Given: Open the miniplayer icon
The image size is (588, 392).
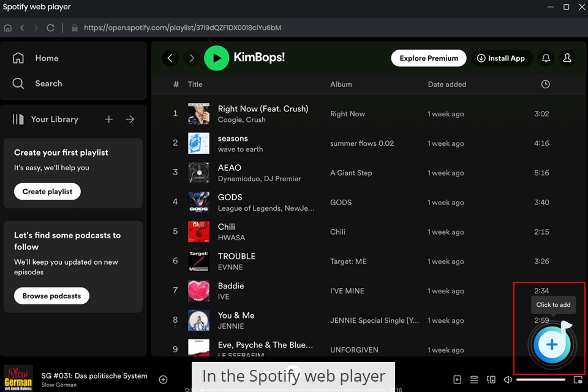Looking at the screenshot, I should [578, 380].
